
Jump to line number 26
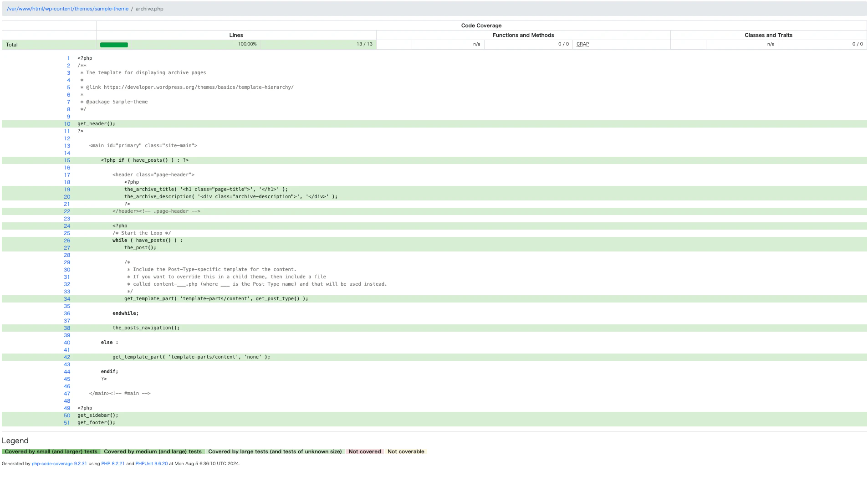click(67, 241)
